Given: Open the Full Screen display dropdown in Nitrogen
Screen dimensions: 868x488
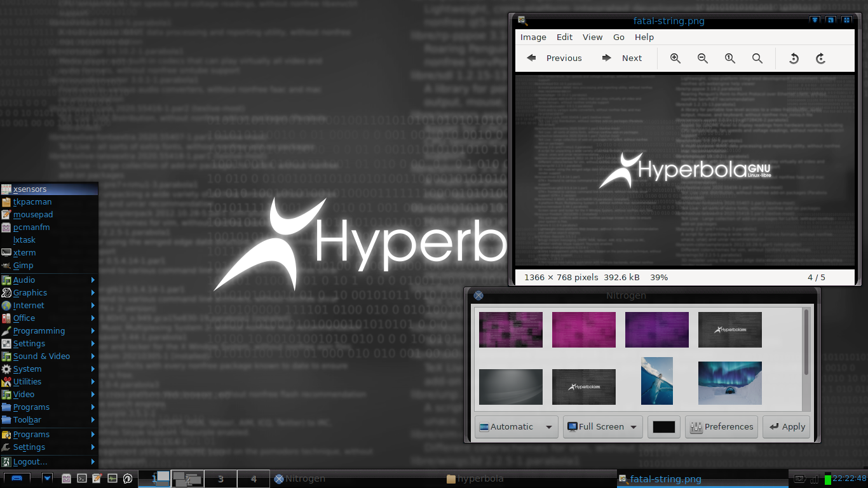Looking at the screenshot, I should click(x=602, y=427).
